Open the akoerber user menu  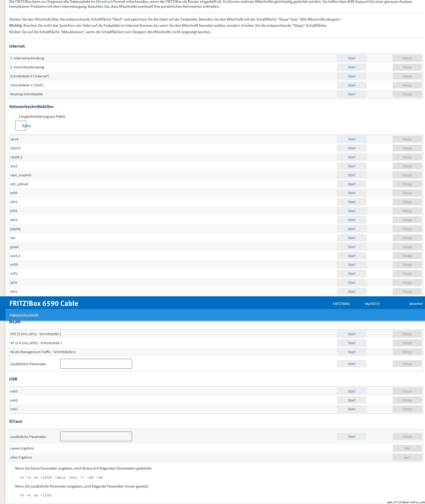coord(416,304)
